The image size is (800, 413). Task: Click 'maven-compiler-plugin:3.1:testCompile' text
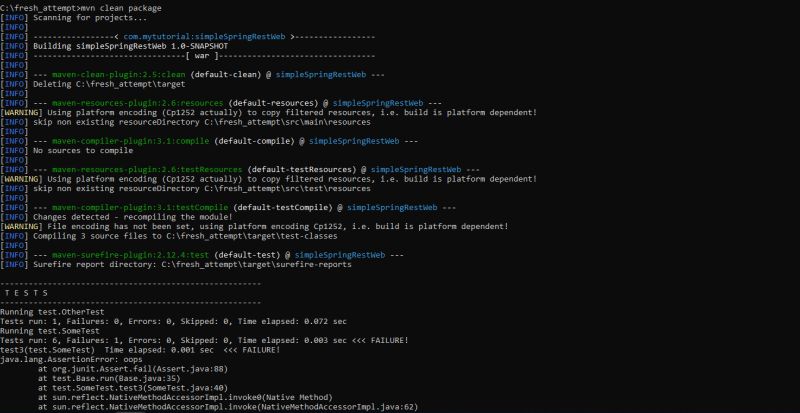click(140, 207)
